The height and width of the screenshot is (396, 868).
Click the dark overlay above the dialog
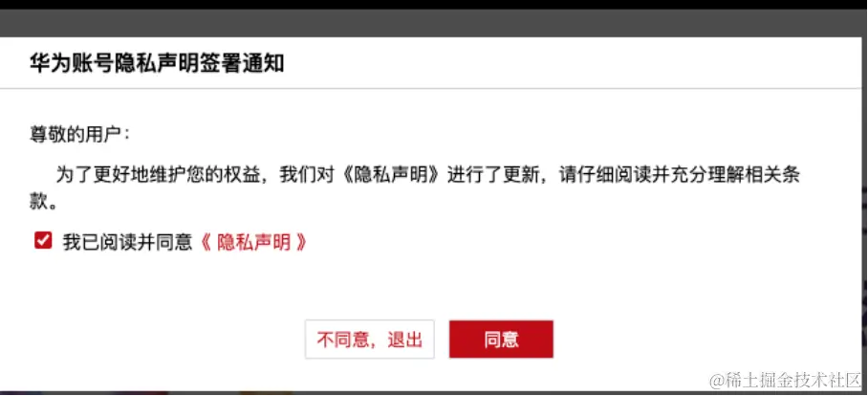(x=434, y=23)
